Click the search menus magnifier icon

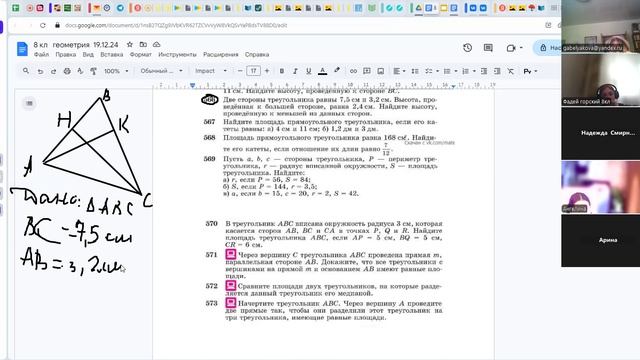[x=26, y=71]
